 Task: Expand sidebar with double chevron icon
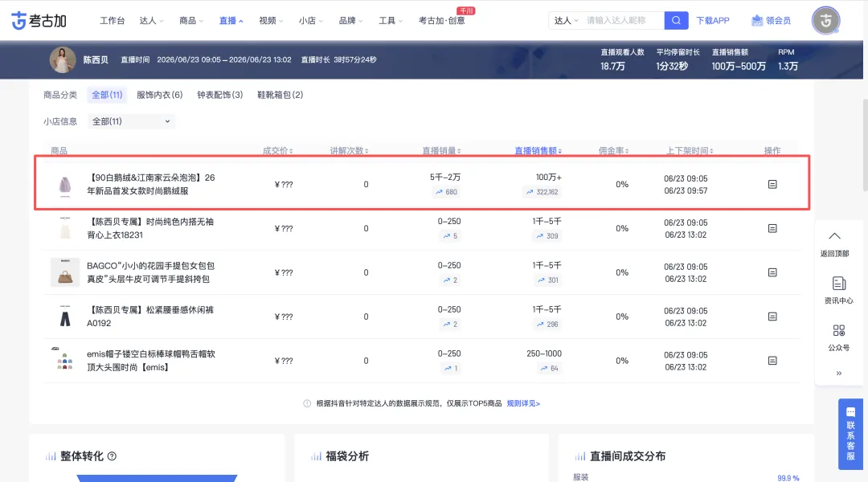point(838,374)
